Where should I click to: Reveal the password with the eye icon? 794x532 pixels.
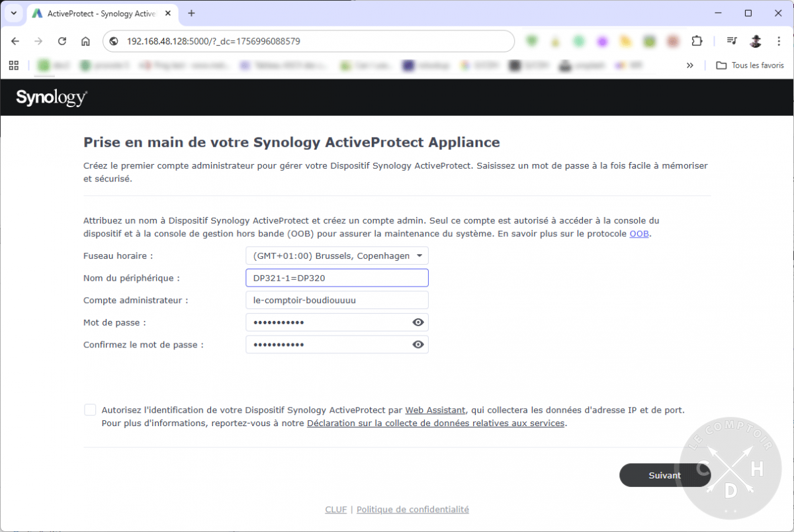(x=418, y=322)
